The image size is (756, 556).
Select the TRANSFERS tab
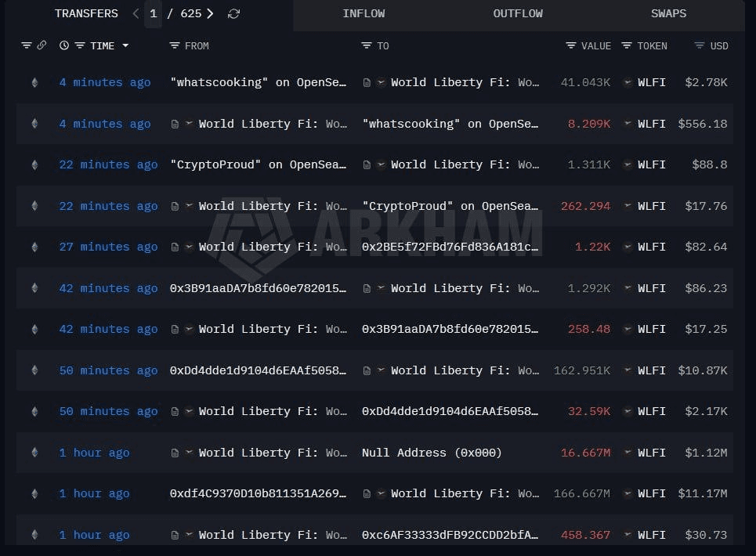click(86, 13)
